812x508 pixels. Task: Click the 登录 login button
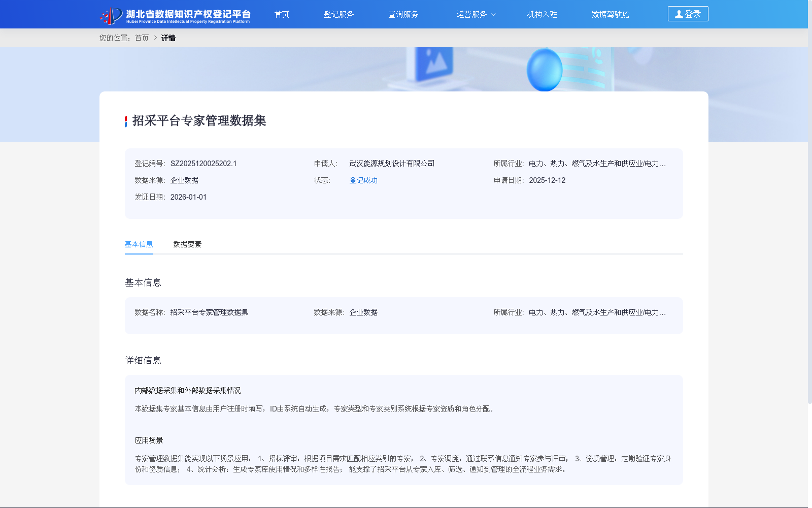(x=688, y=14)
